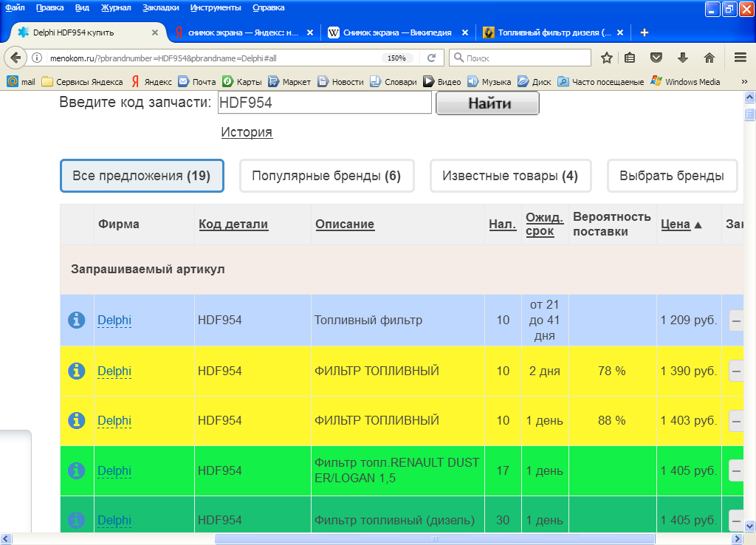Open Delphi link in 1 209 руб. row

(x=114, y=320)
